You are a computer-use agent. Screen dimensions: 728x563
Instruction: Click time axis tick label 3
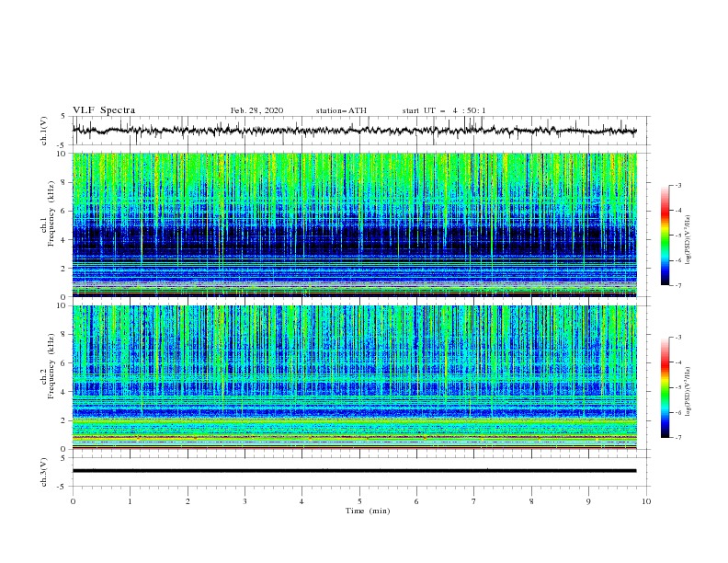click(245, 501)
